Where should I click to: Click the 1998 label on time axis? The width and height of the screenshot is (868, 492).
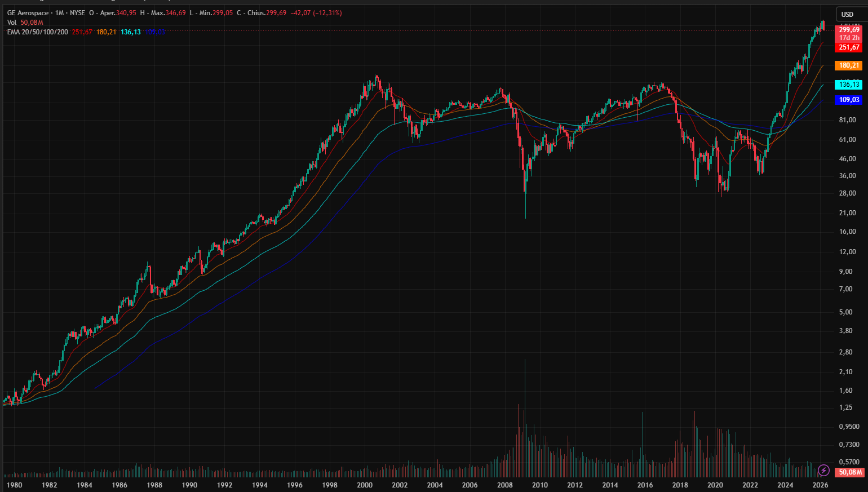tap(330, 485)
